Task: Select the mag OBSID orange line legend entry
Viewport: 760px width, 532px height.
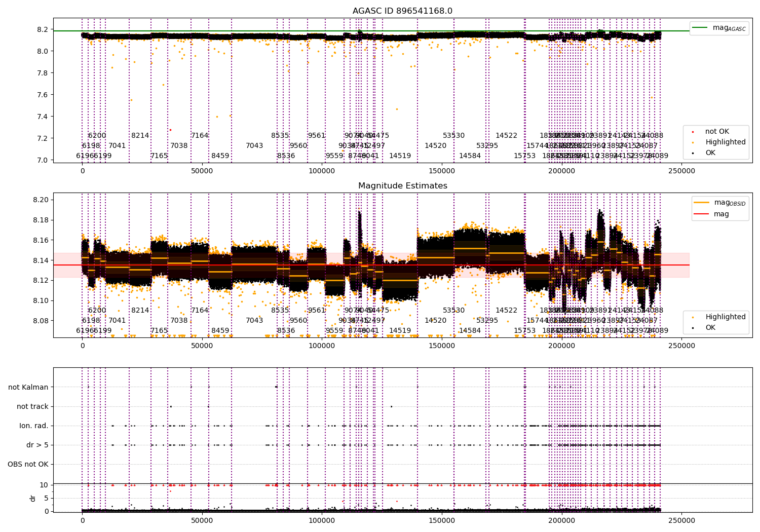Action: point(720,203)
